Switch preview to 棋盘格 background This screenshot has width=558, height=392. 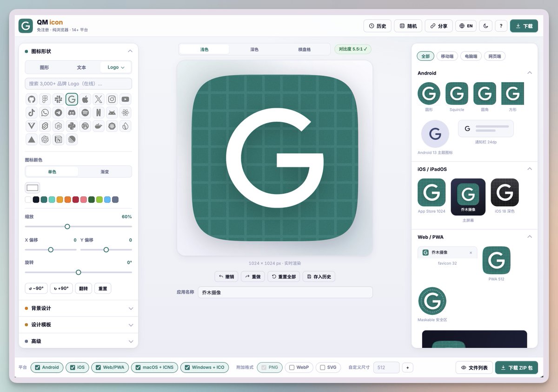(305, 49)
